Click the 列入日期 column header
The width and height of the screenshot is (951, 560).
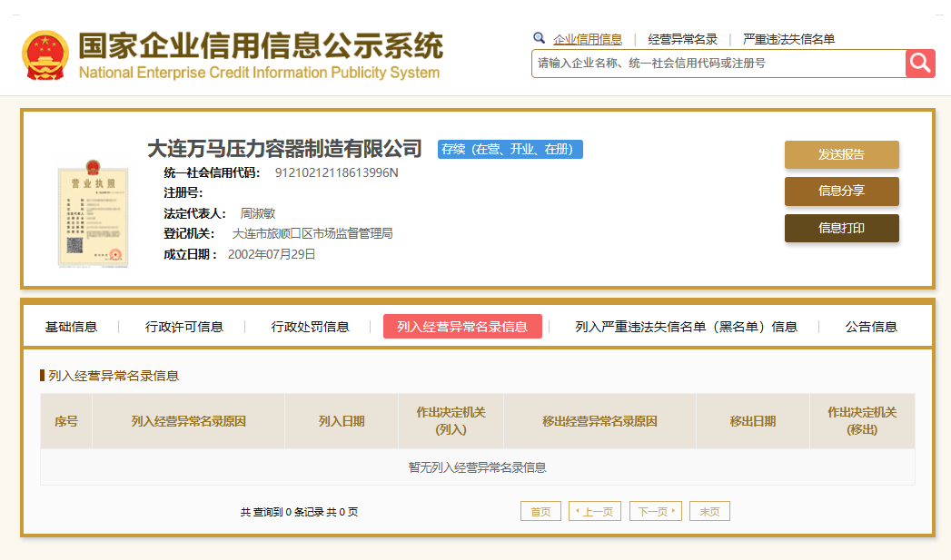(x=342, y=421)
